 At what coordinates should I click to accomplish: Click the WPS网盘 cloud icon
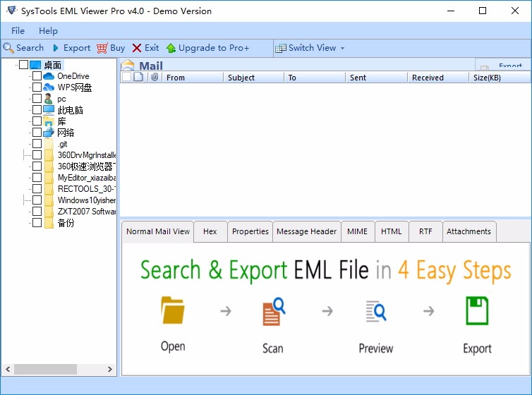(49, 87)
